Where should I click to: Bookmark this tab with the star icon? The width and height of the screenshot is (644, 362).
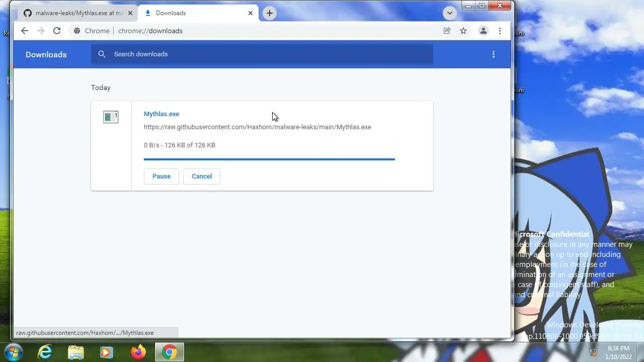point(463,31)
